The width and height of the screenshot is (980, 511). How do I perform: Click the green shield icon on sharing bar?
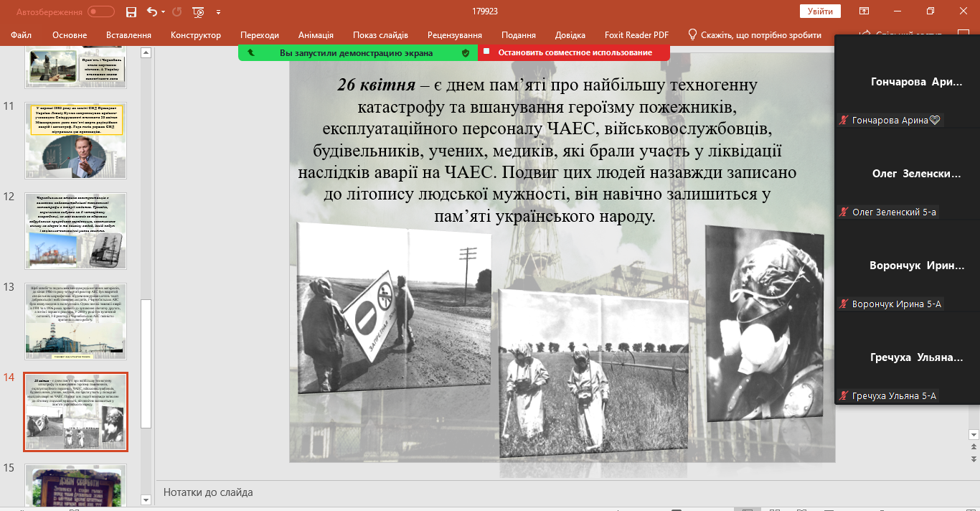(466, 52)
